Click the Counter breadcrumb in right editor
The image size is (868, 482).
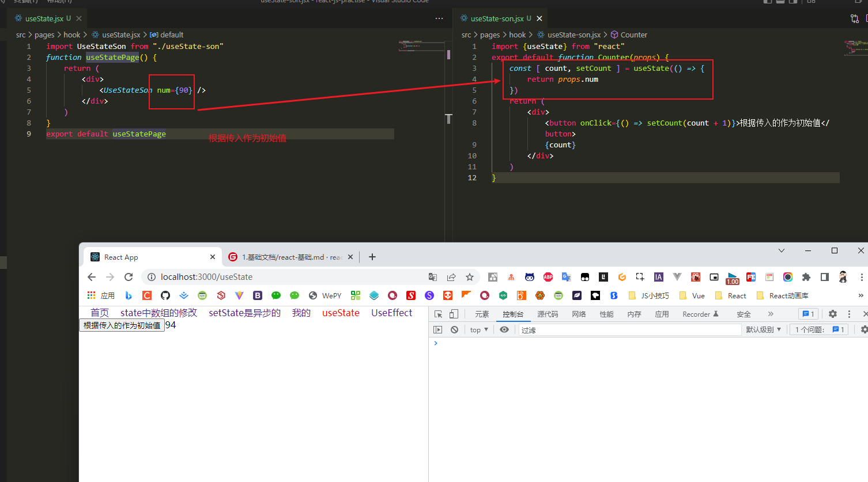click(629, 35)
